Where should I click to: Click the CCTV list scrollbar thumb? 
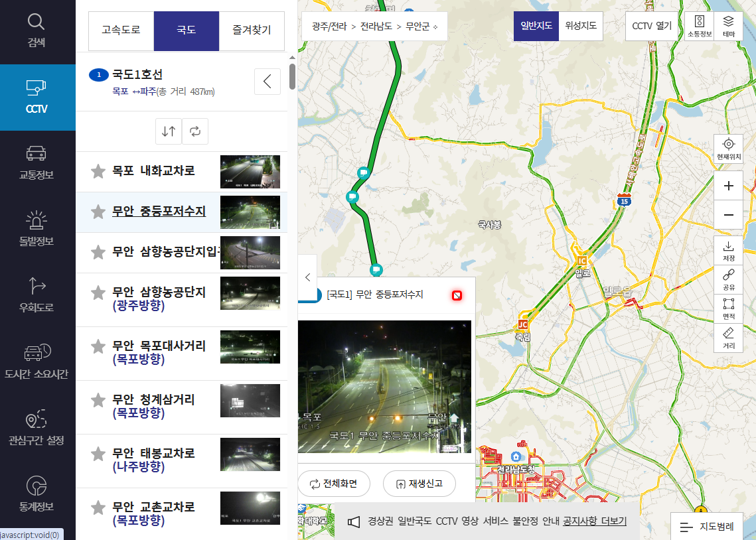pyautogui.click(x=292, y=76)
